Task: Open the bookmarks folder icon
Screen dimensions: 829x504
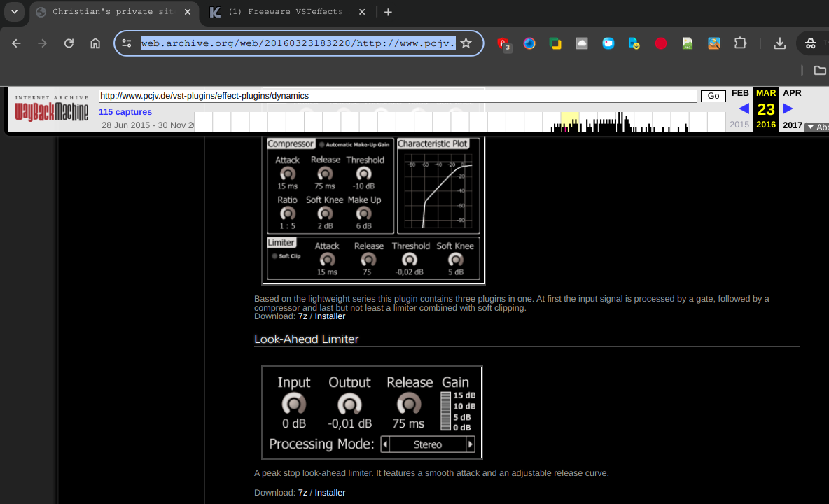Action: pos(819,70)
